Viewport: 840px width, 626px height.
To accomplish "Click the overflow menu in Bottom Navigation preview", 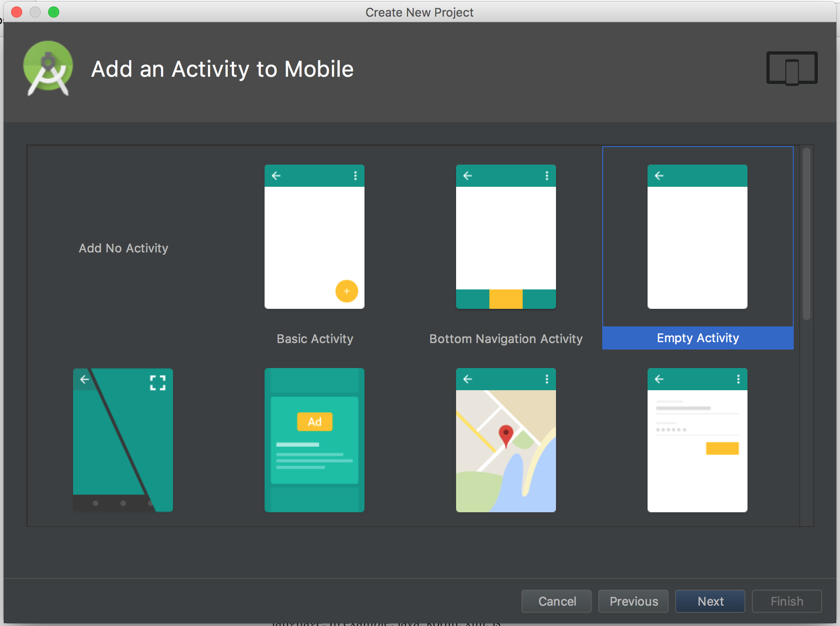I will click(546, 175).
